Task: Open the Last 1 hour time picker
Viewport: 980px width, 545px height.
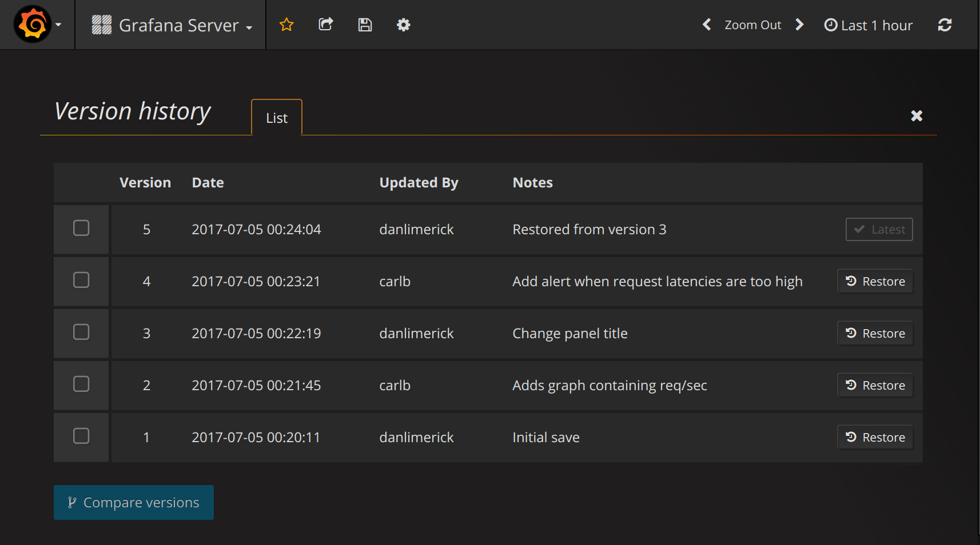Action: (869, 25)
